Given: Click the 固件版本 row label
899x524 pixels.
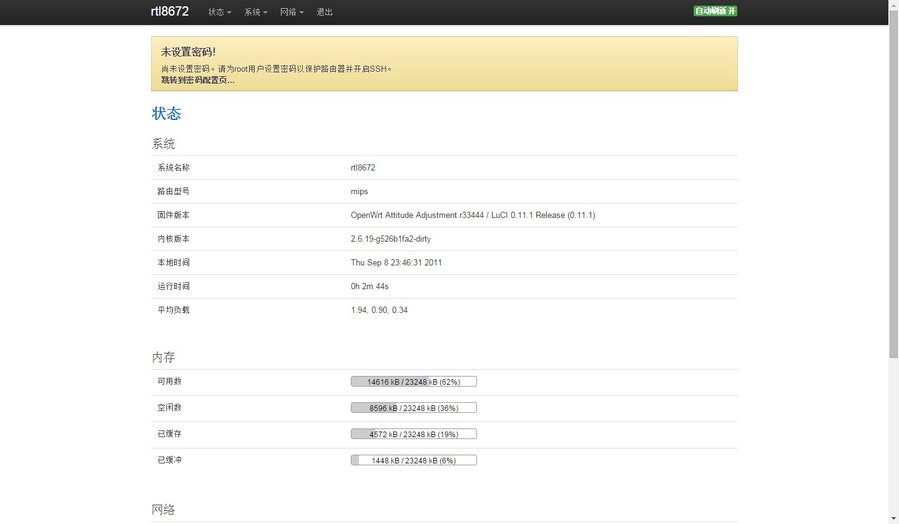Looking at the screenshot, I should pos(173,215).
